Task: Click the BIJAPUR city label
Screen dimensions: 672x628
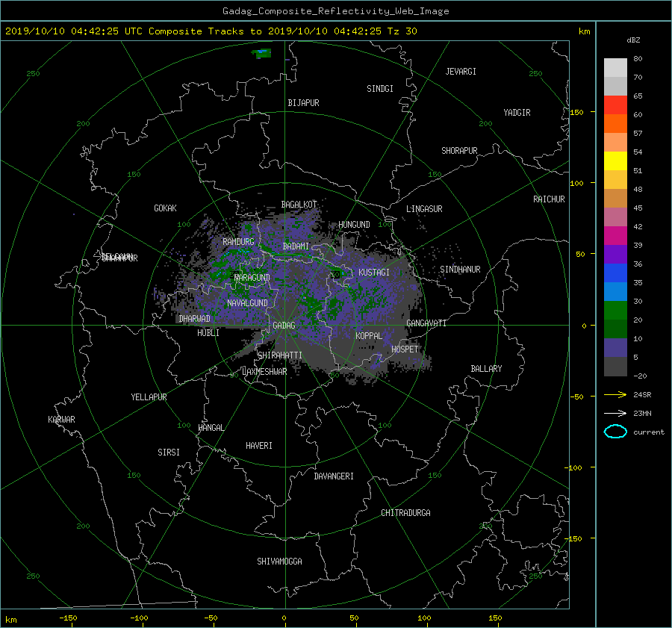Action: pos(303,103)
